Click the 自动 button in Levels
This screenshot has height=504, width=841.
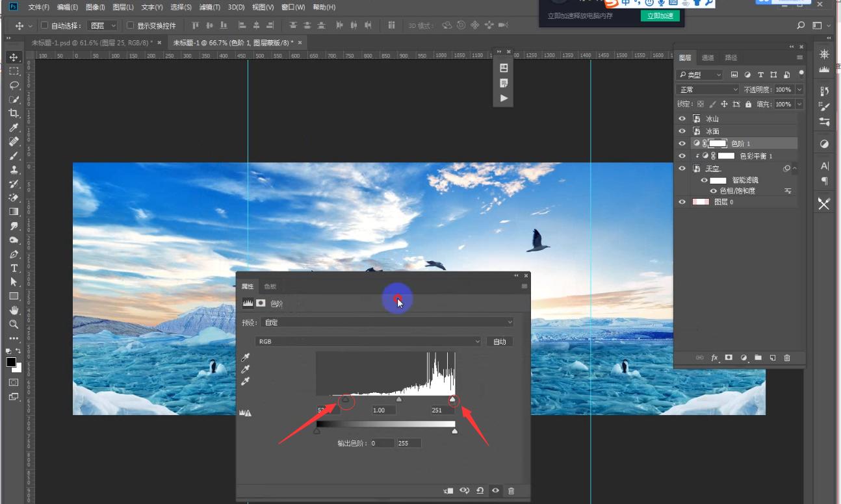(x=499, y=342)
